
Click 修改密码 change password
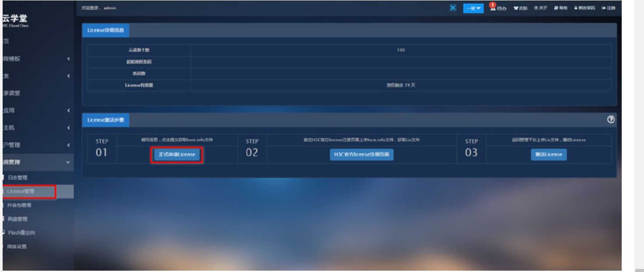[x=584, y=8]
